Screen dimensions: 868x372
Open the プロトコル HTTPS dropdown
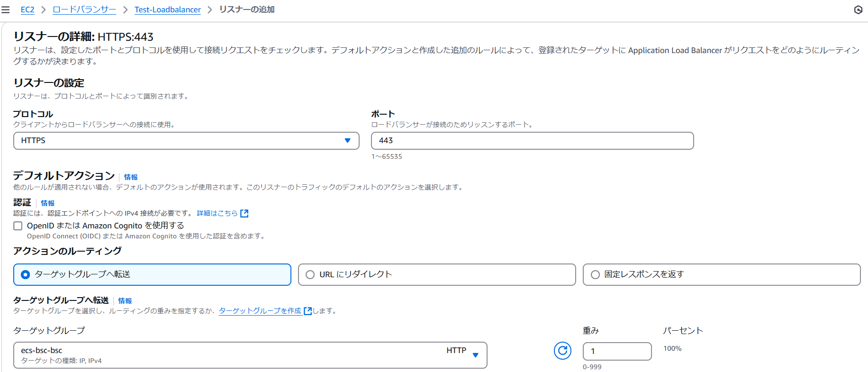(186, 141)
